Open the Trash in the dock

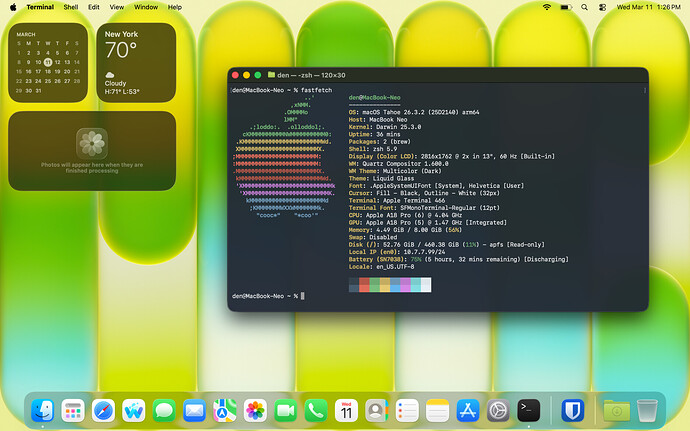[647, 410]
